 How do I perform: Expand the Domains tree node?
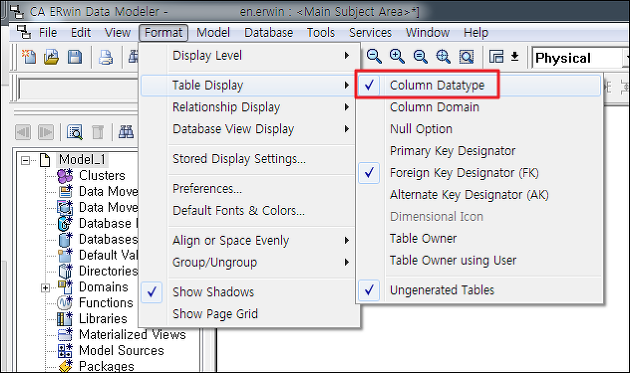pos(45,288)
